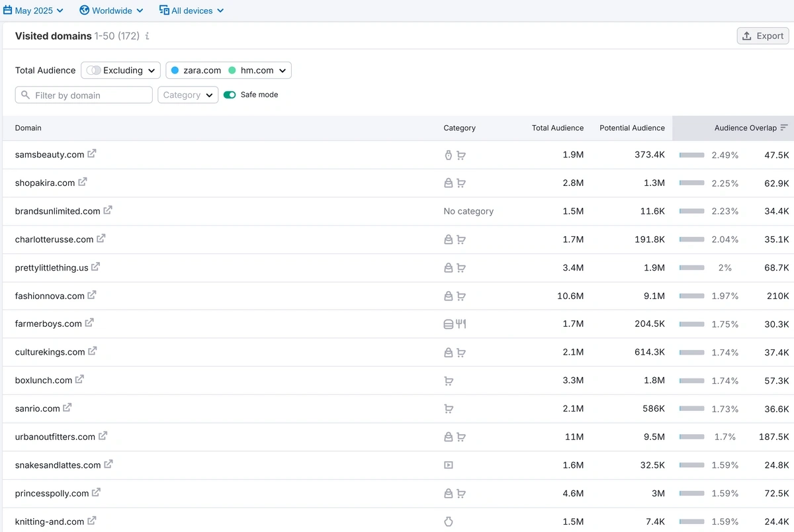The image size is (794, 532).
Task: Open fashionnova.com external link icon
Action: 92,295
